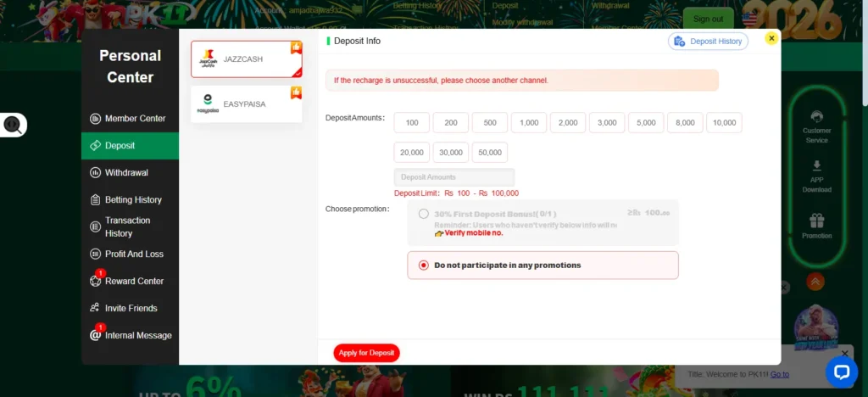Click the New Year Luck promo thumbnail
868x397 pixels.
click(x=816, y=327)
